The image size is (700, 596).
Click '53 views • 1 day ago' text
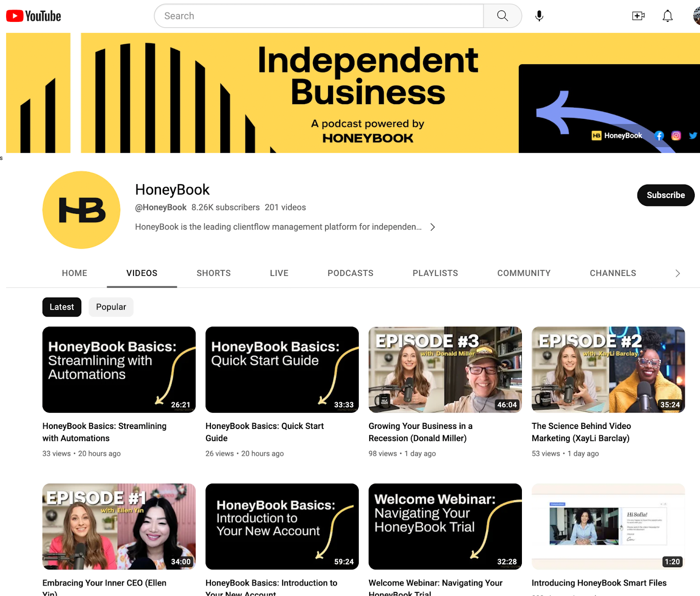565,453
